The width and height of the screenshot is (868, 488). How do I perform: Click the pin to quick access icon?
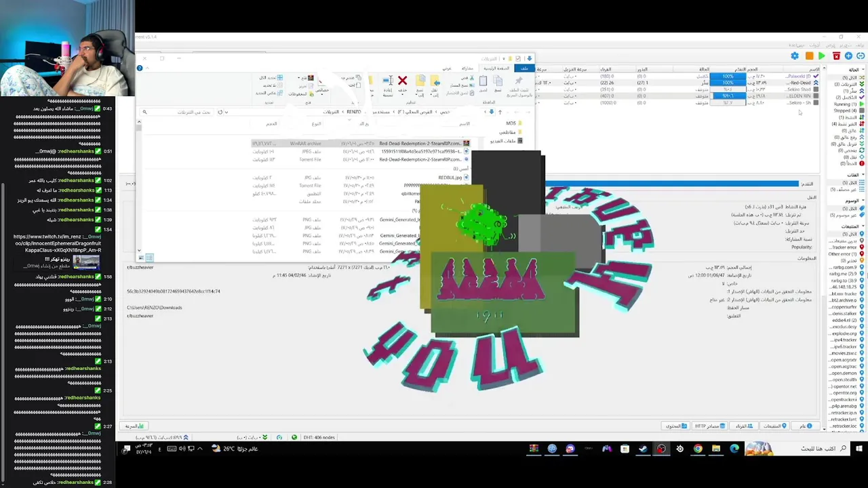(518, 81)
